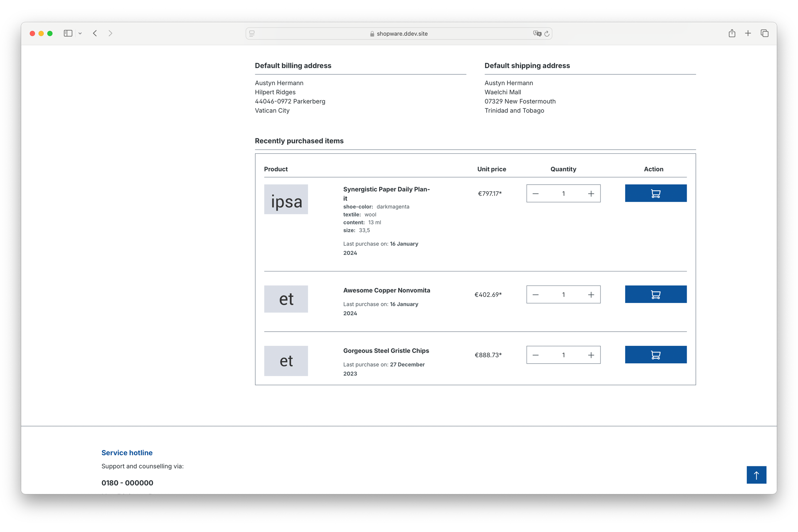The height and width of the screenshot is (532, 798).
Task: Click Trinidad and Tobago country text
Action: tap(514, 111)
